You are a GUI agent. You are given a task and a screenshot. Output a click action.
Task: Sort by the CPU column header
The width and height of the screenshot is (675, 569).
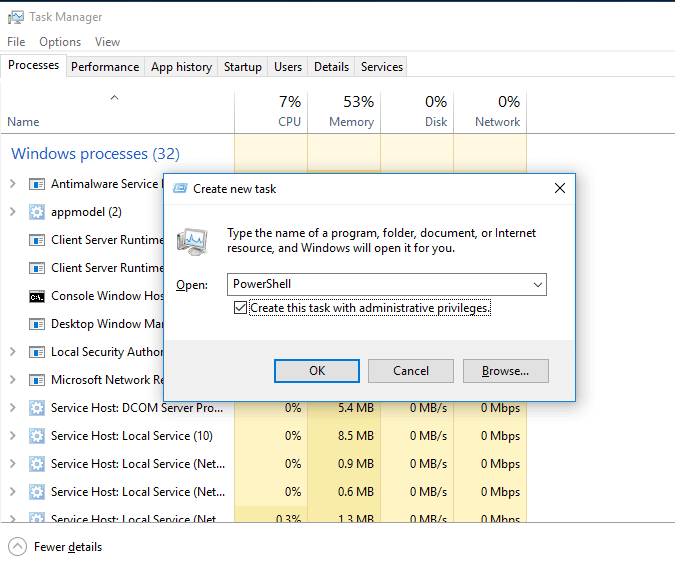tap(271, 112)
